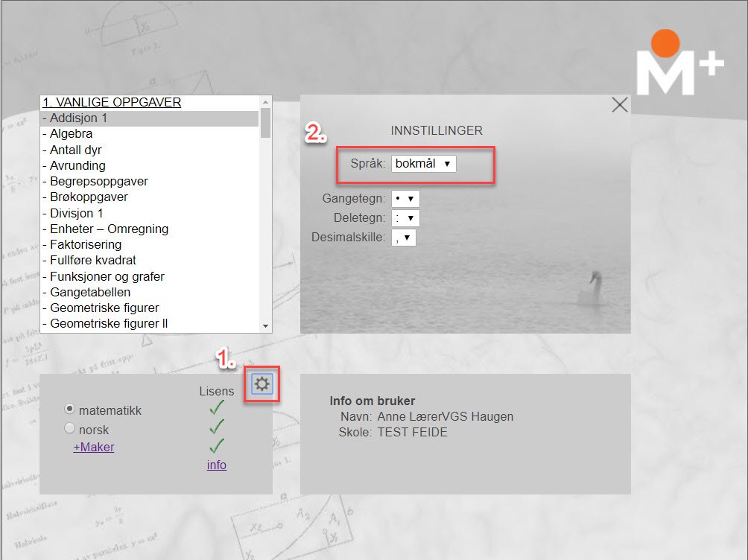This screenshot has height=560, width=748.
Task: Close the Innstillinger panel with X
Action: [x=619, y=105]
